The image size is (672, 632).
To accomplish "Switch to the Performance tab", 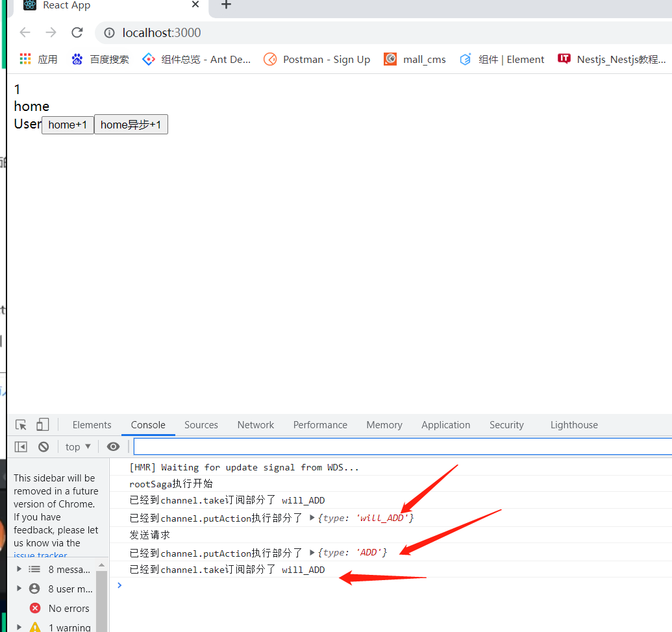I will pyautogui.click(x=320, y=425).
